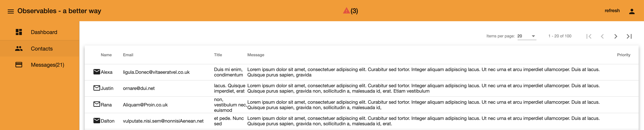
Task: Click the Contacts people icon
Action: pos(19,49)
